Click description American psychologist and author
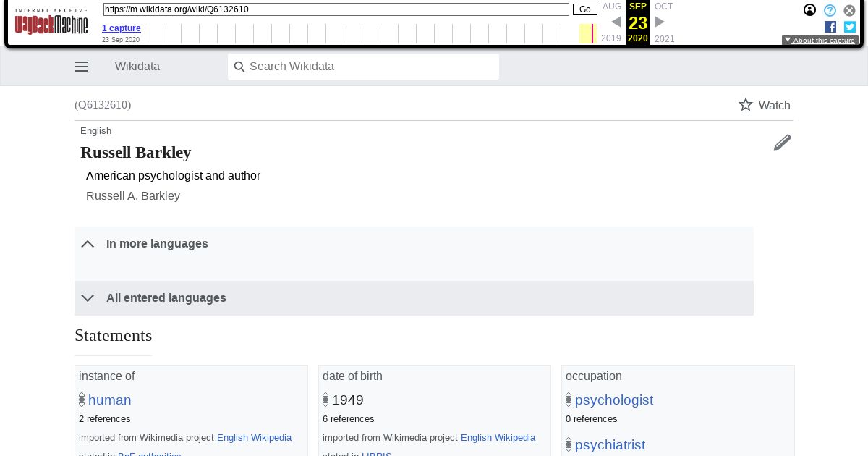This screenshot has height=456, width=868. (174, 176)
